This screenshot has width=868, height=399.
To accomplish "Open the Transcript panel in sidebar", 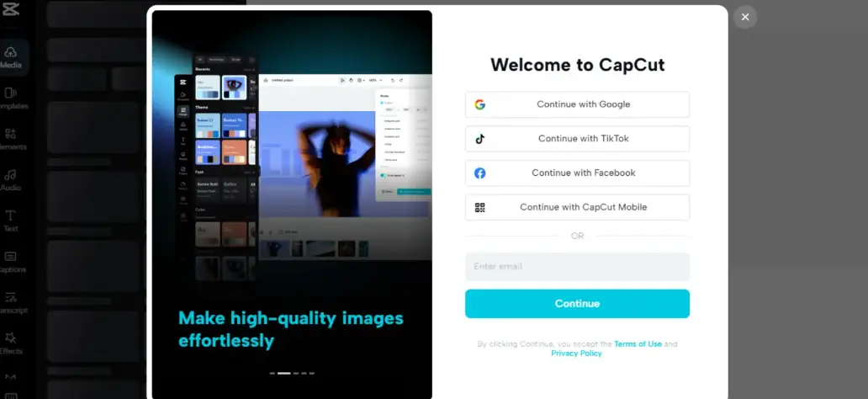I will (11, 303).
